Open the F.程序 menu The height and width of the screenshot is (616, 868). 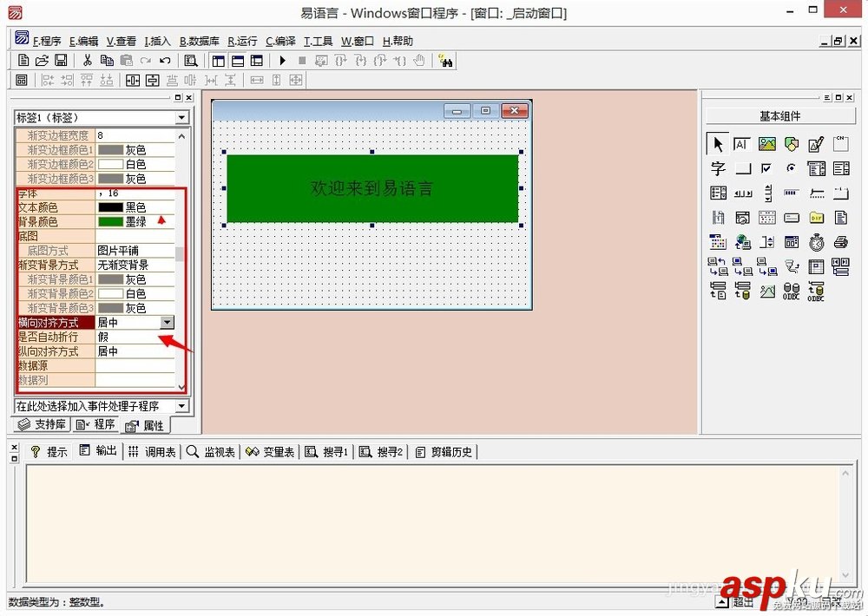tap(47, 41)
